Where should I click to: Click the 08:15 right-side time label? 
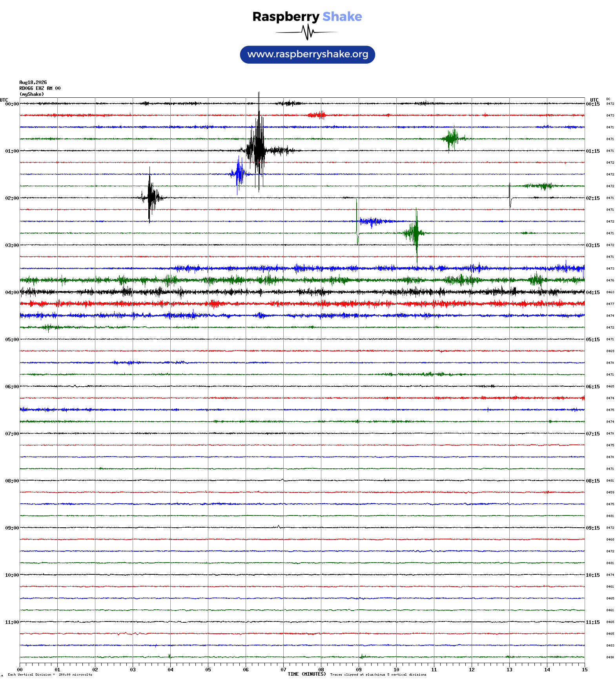coord(593,481)
